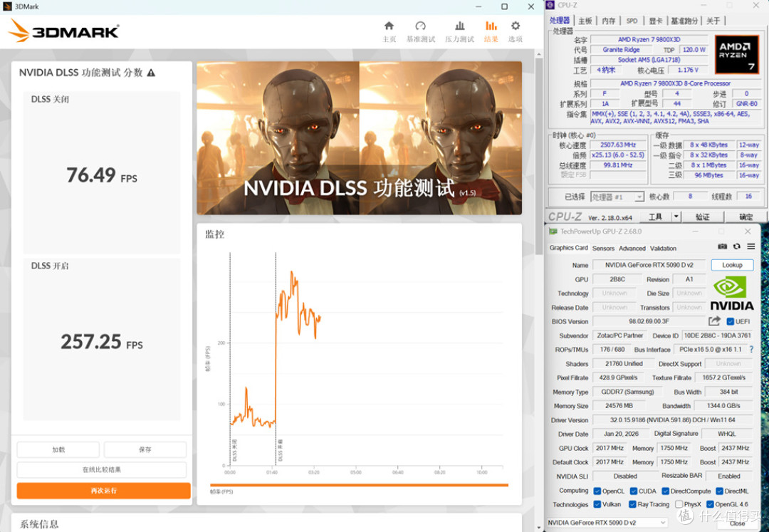Switch to CPU-Z 内存 tab
This screenshot has width=769, height=532.
[x=608, y=21]
